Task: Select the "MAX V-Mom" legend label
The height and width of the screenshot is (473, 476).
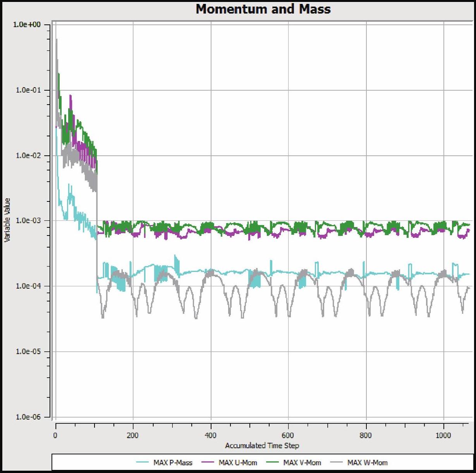Action: coord(302,462)
